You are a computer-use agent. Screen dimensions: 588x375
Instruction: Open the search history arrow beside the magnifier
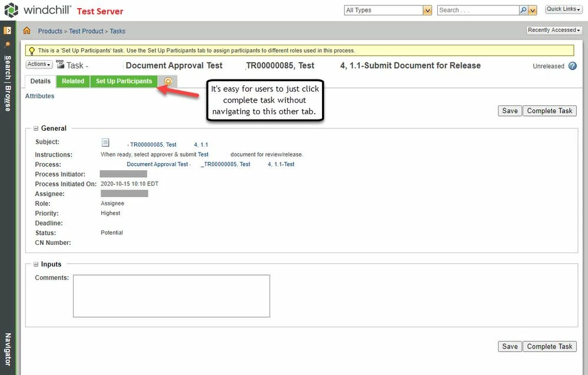pos(531,9)
